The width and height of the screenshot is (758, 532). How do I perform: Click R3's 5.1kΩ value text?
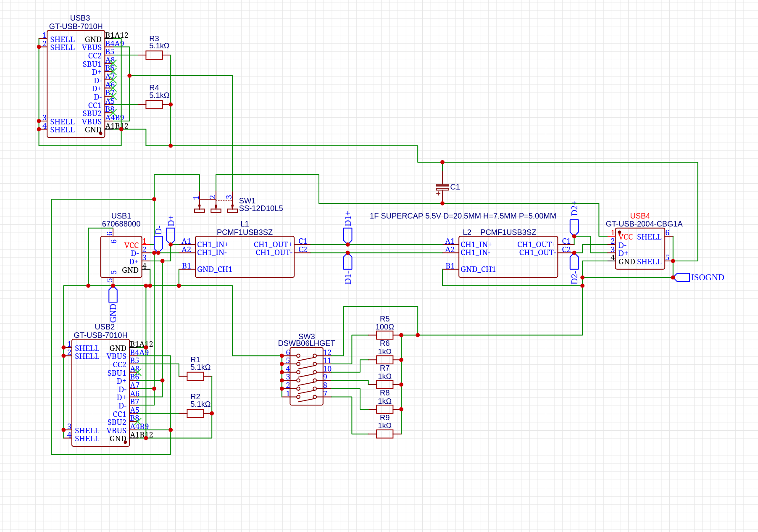coord(159,46)
